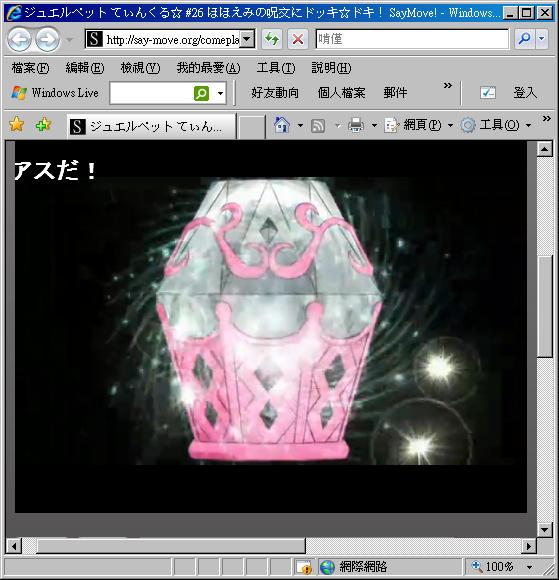Open the 我的最愛(A) menu

tap(208, 68)
